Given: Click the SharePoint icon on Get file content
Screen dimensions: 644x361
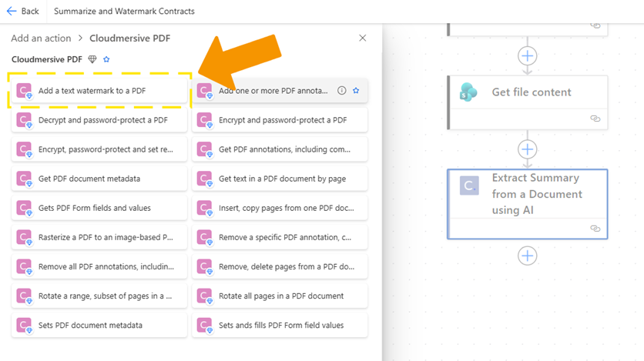Looking at the screenshot, I should 468,92.
